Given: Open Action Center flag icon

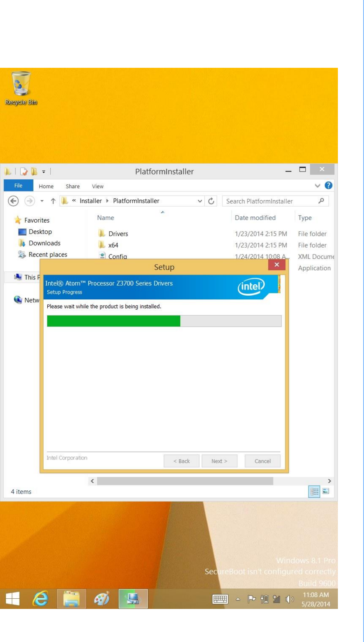Looking at the screenshot, I should (252, 600).
